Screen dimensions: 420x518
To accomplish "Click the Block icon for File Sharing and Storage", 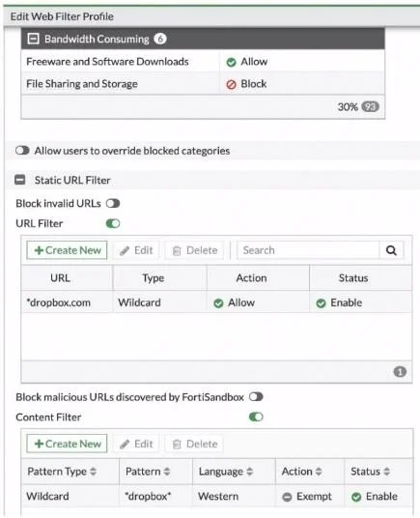I will (x=231, y=85).
